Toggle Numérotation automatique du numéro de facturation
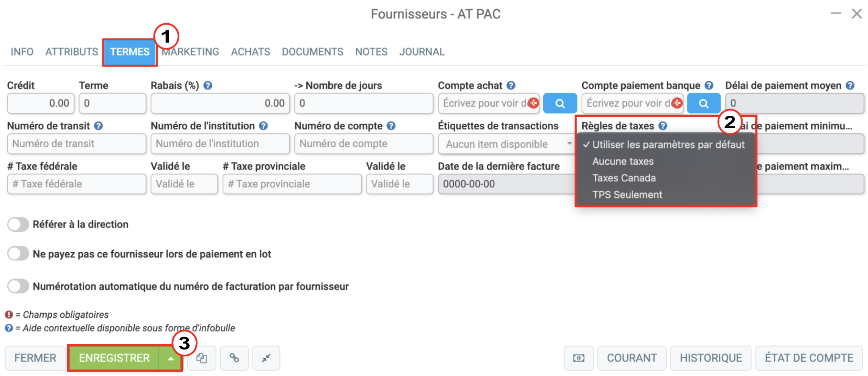The width and height of the screenshot is (868, 376). [18, 286]
